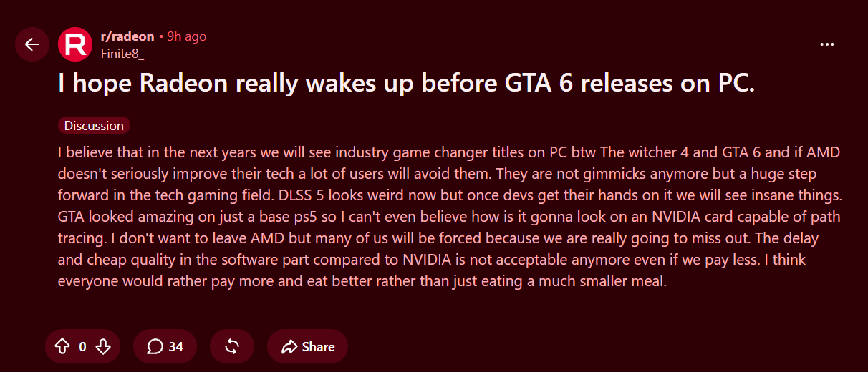Click the comment count 34
868x372 pixels.
point(175,347)
